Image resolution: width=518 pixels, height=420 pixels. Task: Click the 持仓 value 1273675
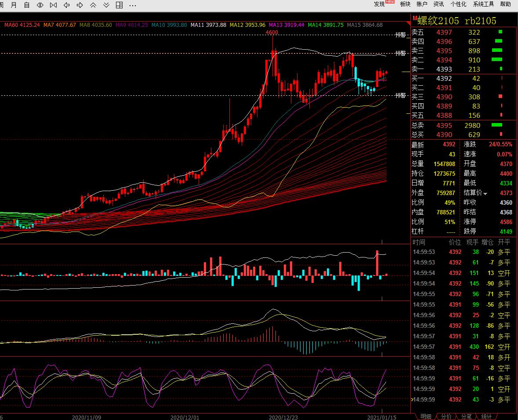point(444,174)
